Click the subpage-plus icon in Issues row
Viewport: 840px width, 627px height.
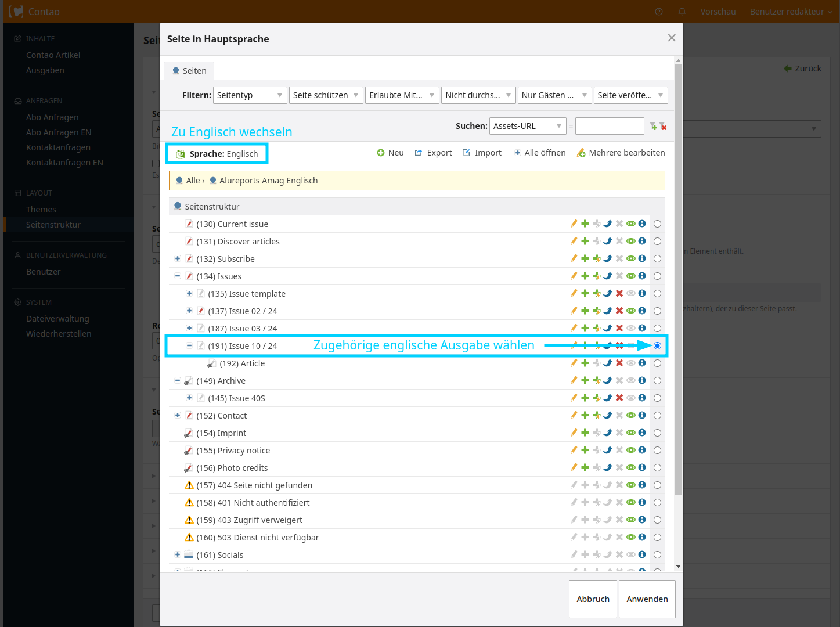click(x=596, y=276)
